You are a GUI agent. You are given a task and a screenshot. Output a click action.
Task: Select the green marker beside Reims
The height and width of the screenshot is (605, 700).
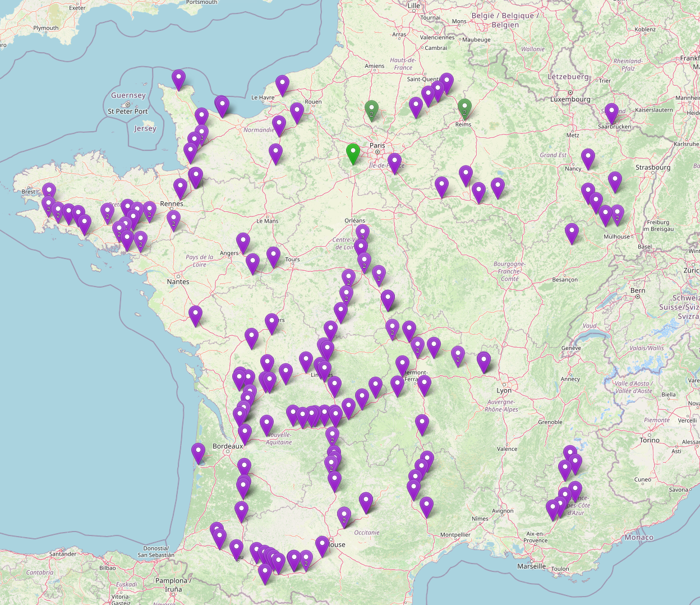coord(464,109)
